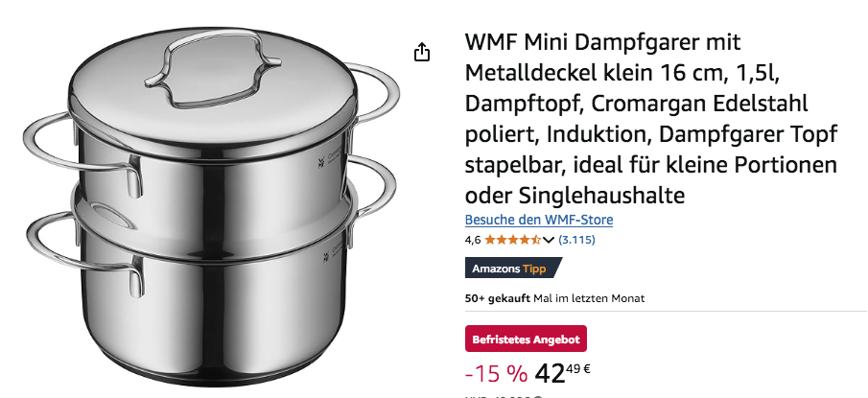Click the red Befristetes Angebot badge
Image resolution: width=868 pixels, height=398 pixels.
click(526, 339)
